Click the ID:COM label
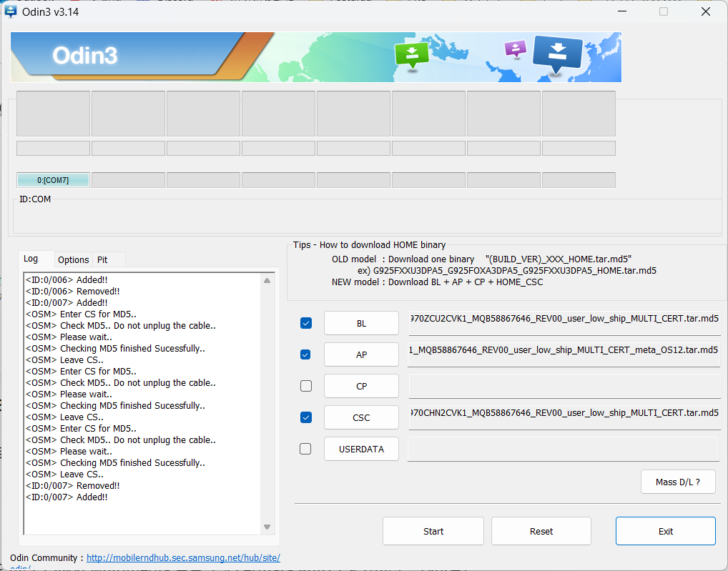728x571 pixels. pos(35,199)
